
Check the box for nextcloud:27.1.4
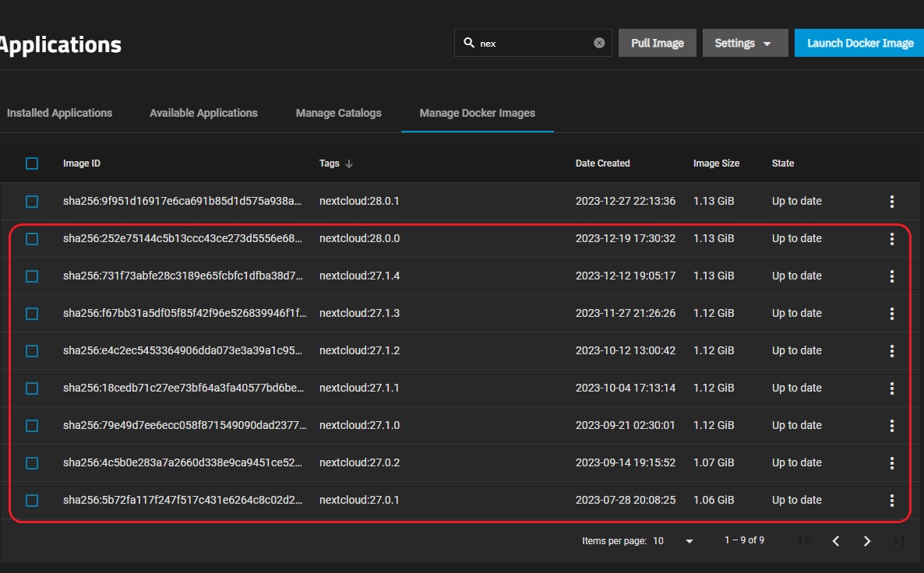coord(32,276)
